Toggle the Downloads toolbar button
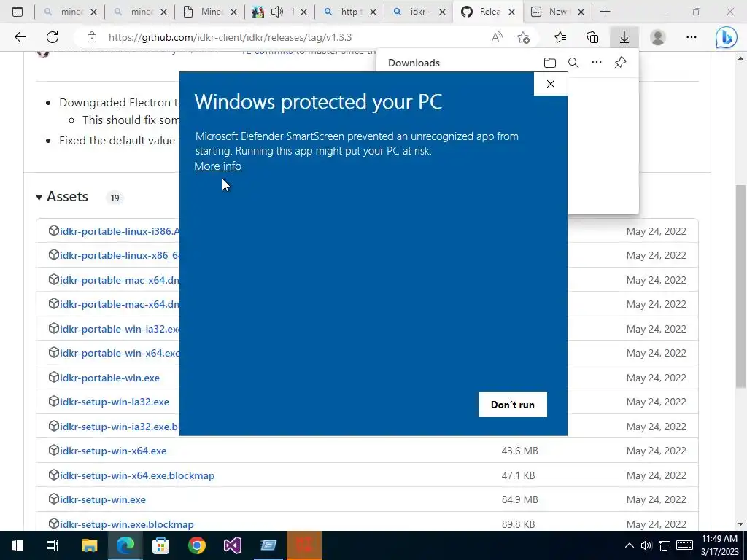This screenshot has width=747, height=560. (x=624, y=37)
